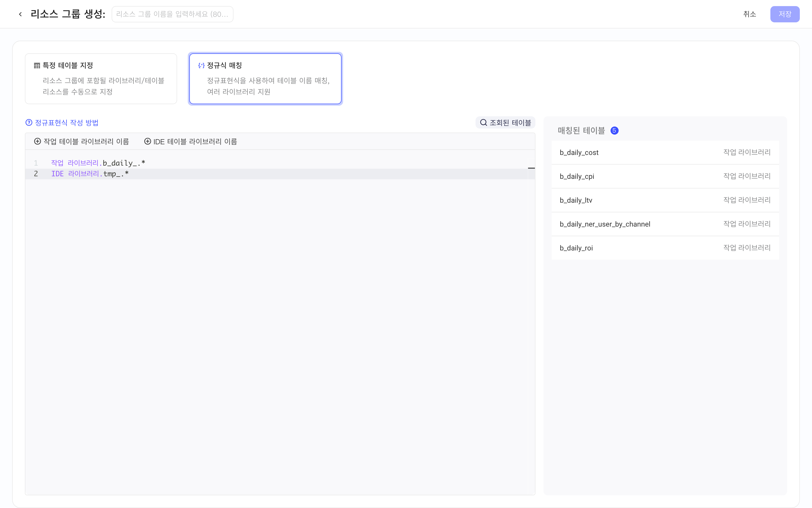Select the b_daily_cpi matched table row

point(665,176)
